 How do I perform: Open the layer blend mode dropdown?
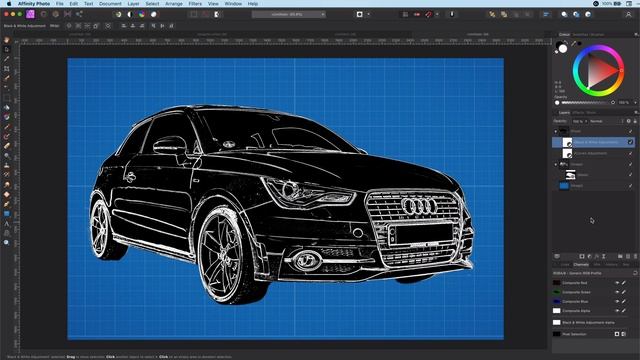coord(606,121)
